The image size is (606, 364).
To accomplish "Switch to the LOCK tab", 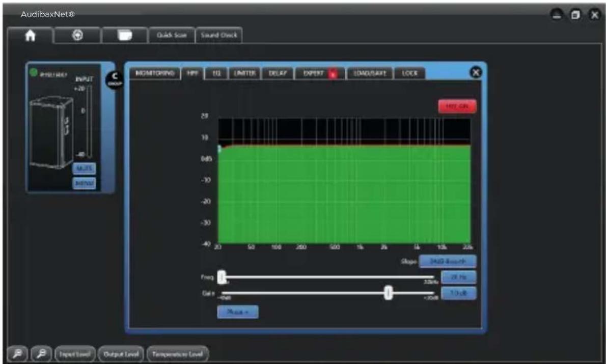I will (x=409, y=73).
